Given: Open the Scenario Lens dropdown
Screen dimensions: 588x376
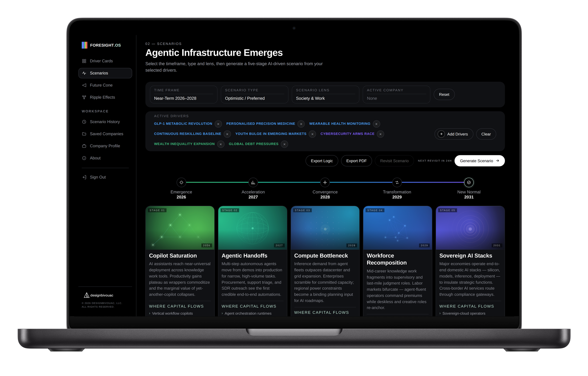Looking at the screenshot, I should (x=326, y=95).
